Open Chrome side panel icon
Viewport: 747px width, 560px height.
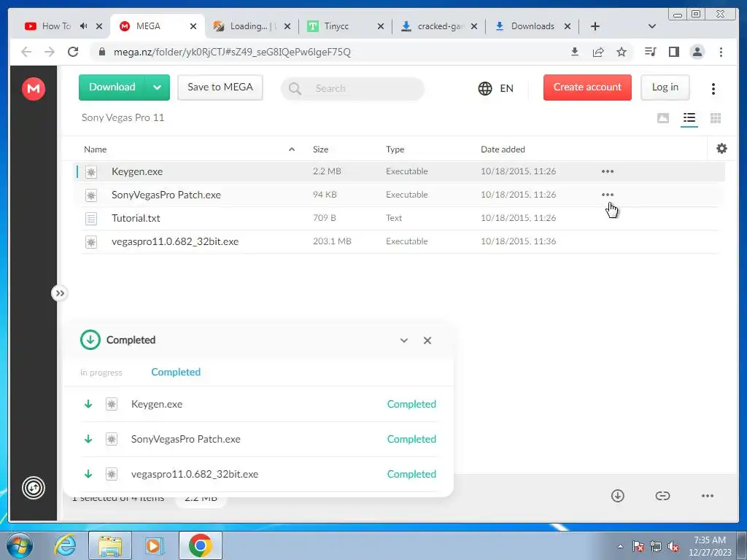click(673, 52)
